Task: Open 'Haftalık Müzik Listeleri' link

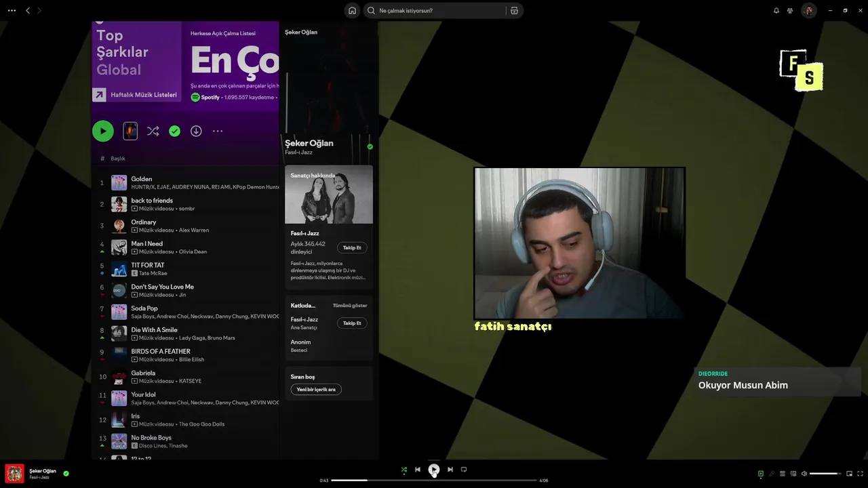Action: coord(144,95)
